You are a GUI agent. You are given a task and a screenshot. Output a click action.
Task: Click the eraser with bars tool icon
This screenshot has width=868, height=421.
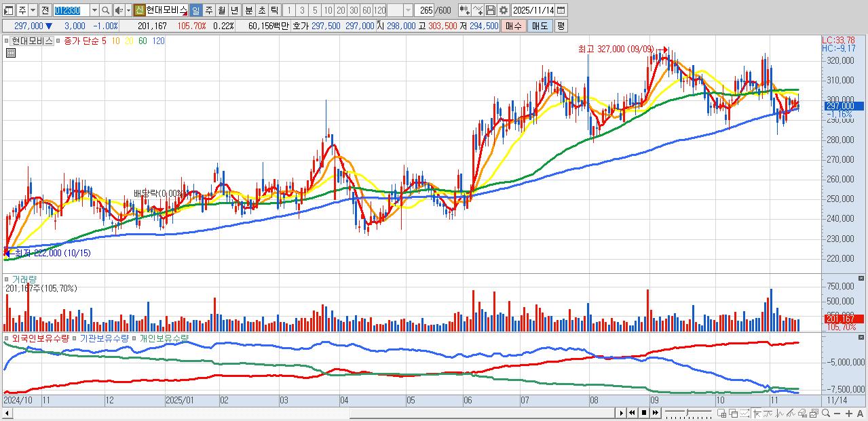[802, 413]
